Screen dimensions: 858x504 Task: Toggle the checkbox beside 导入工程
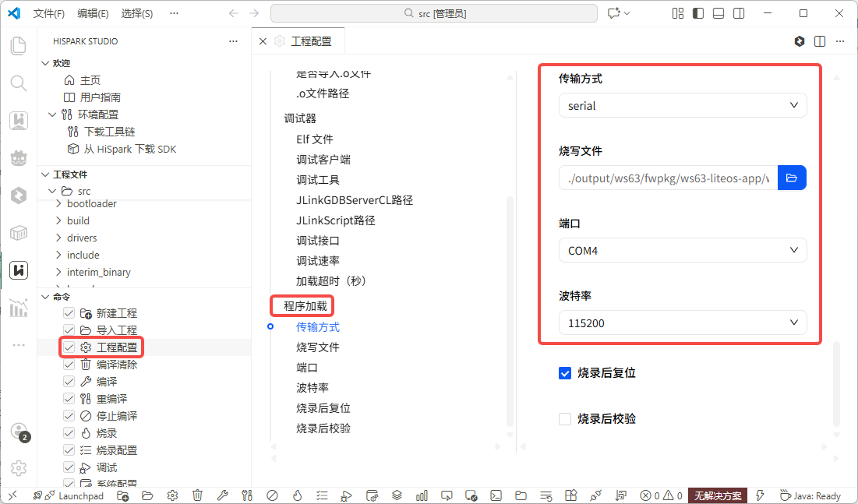[x=69, y=330]
